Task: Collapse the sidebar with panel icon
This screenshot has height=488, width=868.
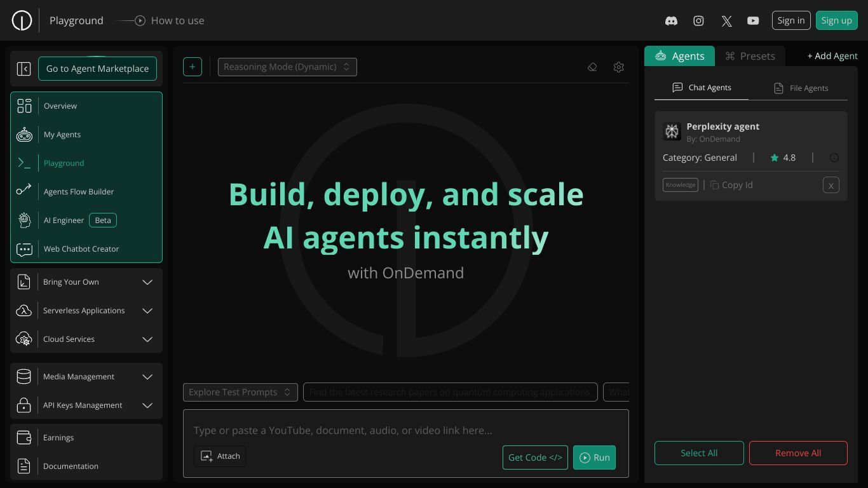Action: tap(24, 69)
